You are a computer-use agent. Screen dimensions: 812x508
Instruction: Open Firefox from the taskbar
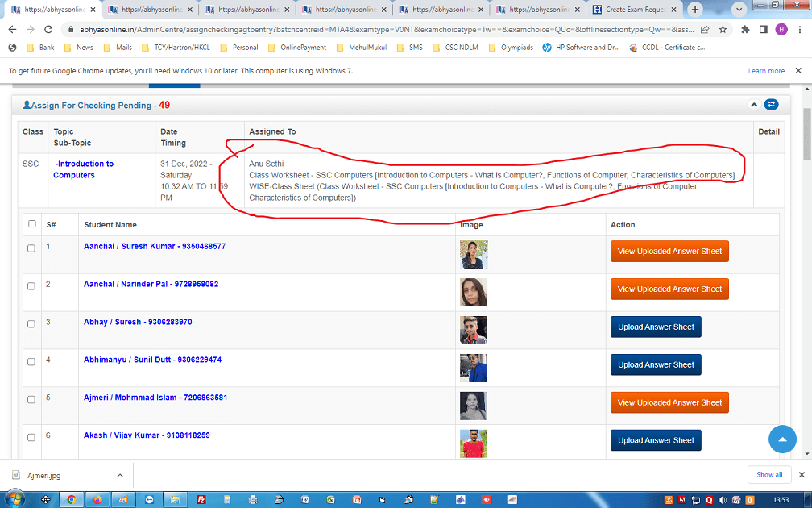(98, 499)
